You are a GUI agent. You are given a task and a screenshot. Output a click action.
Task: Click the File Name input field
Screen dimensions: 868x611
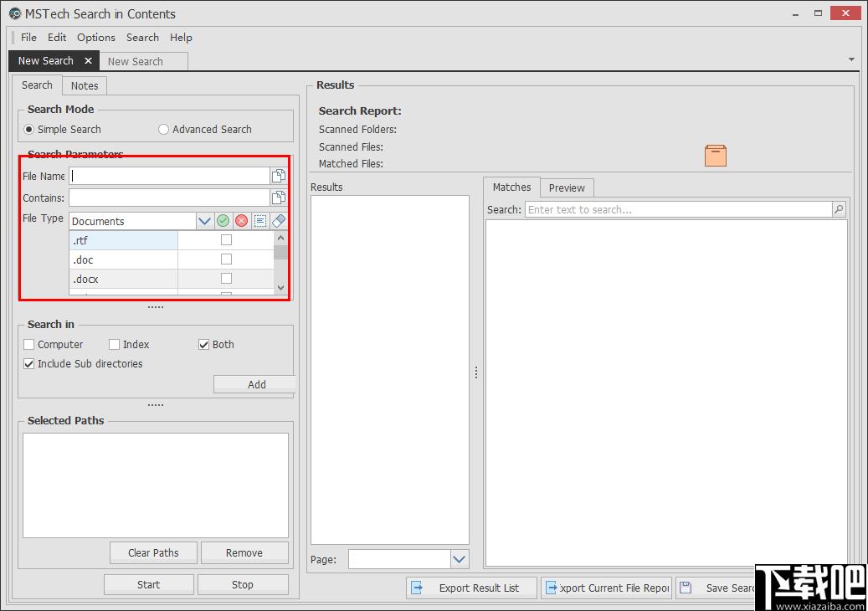click(169, 176)
